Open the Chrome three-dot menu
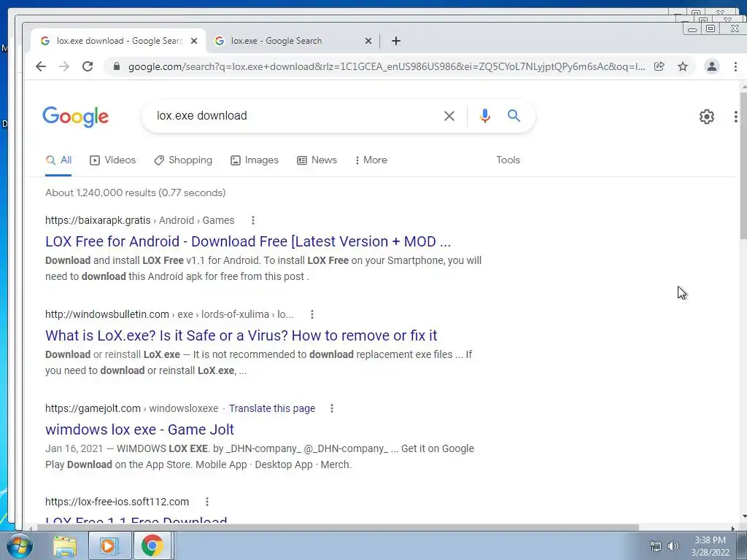The height and width of the screenshot is (560, 747). pos(735,66)
